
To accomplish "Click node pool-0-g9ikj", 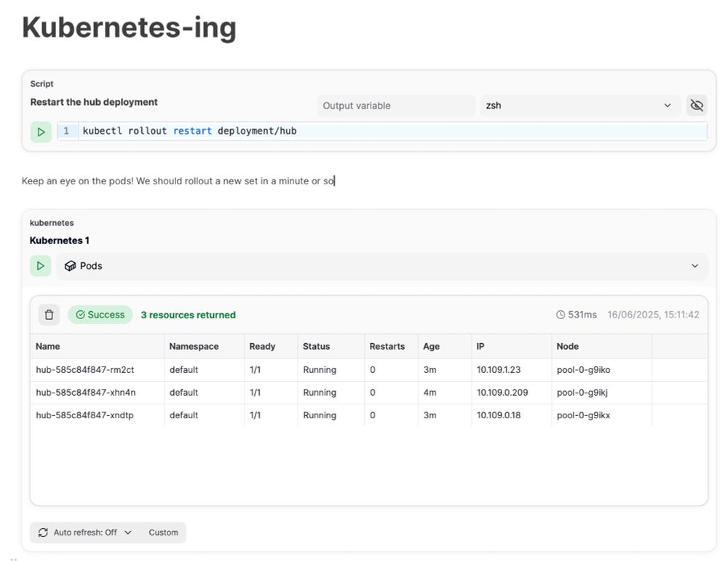I will point(582,392).
